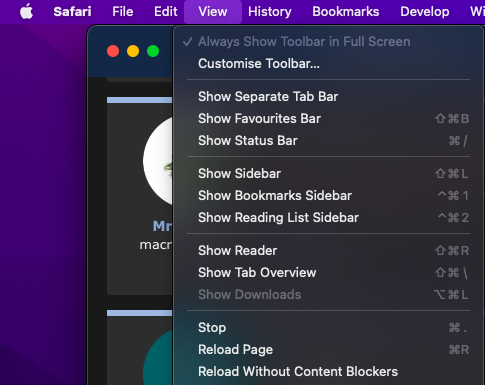Click the green full screen button

point(153,51)
